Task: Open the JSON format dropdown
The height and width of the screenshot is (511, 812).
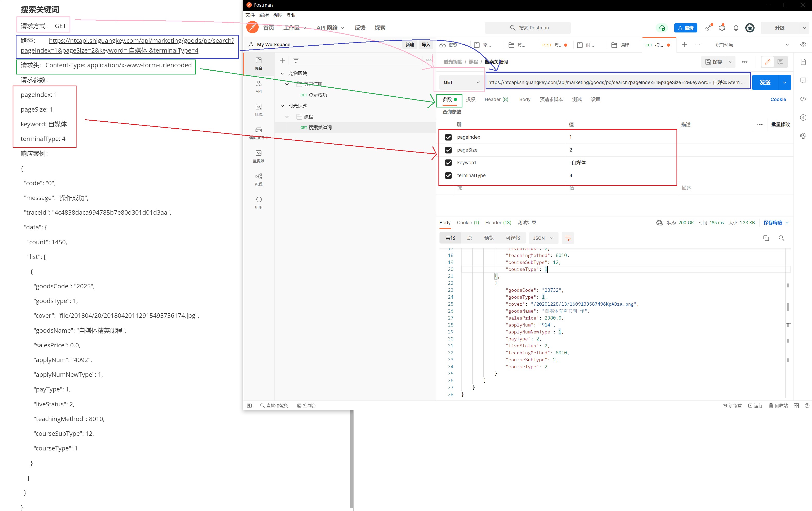Action: tap(543, 238)
